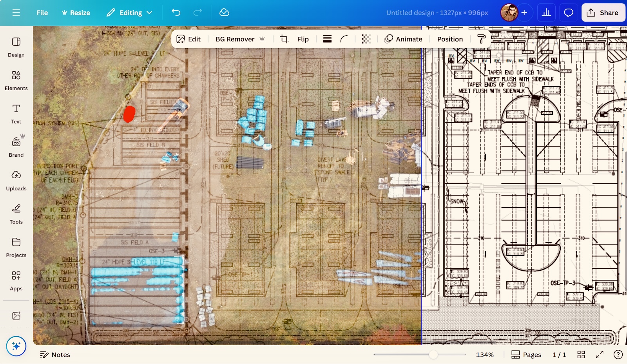The width and height of the screenshot is (627, 364).
Task: Open the Uploads panel
Action: [16, 180]
